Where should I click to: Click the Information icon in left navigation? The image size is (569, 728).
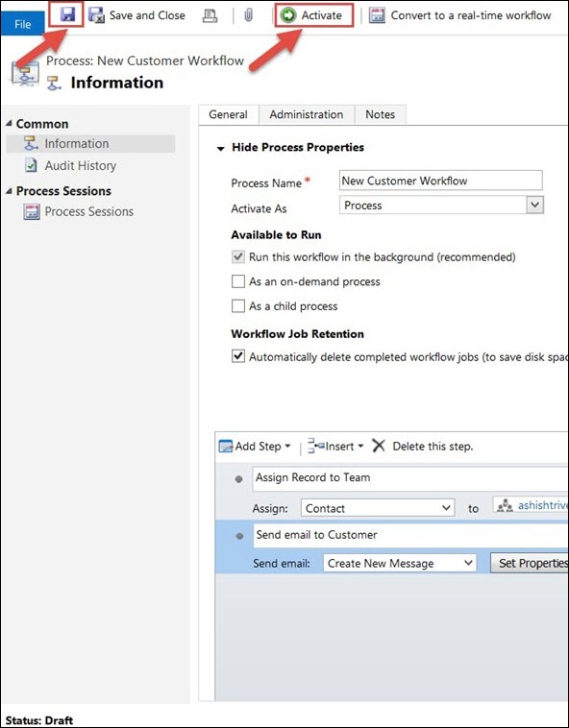pos(31,143)
